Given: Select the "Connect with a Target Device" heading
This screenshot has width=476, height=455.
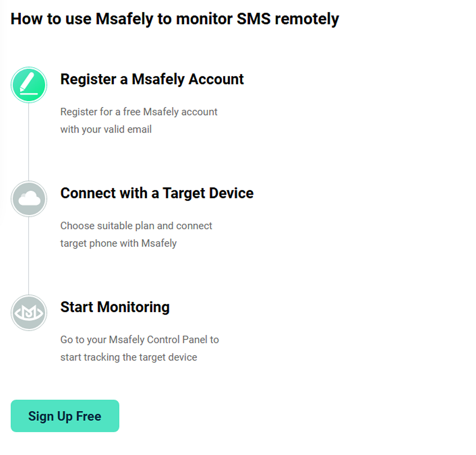Looking at the screenshot, I should 157,193.
